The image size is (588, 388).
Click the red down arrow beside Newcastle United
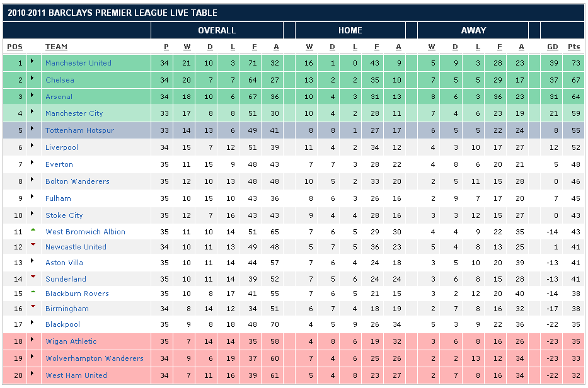tap(32, 246)
